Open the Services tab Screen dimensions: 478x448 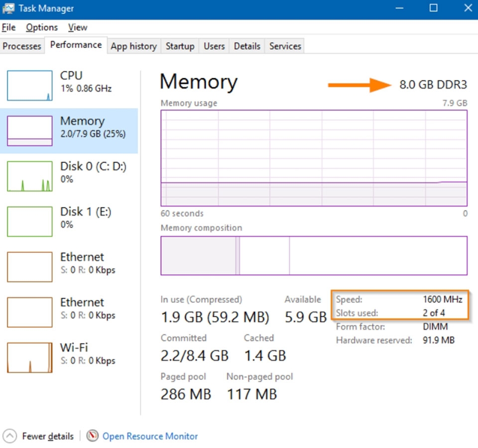tap(285, 46)
